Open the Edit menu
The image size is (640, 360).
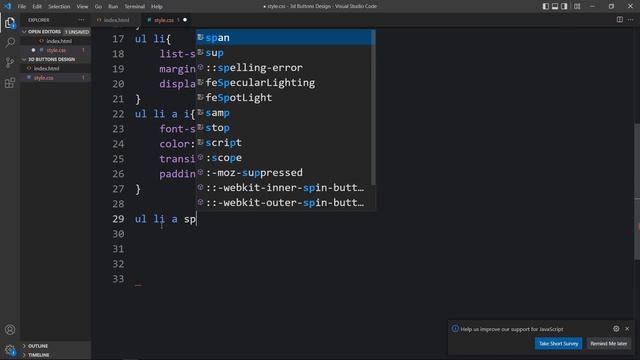click(37, 7)
